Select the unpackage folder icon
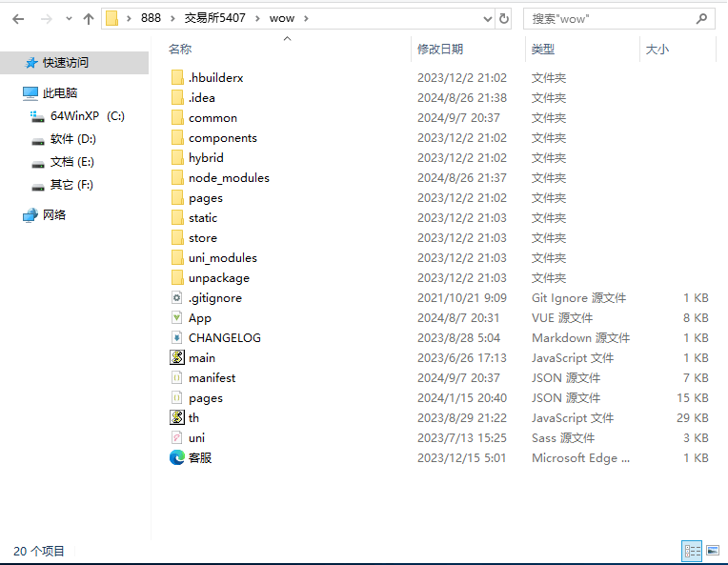The width and height of the screenshot is (728, 565). pyautogui.click(x=177, y=277)
